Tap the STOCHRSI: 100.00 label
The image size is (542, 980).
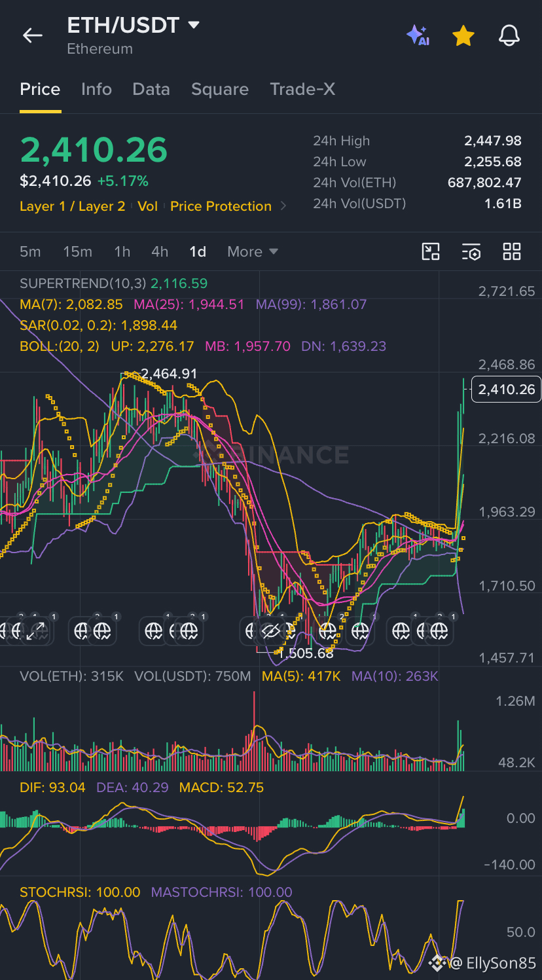point(80,892)
